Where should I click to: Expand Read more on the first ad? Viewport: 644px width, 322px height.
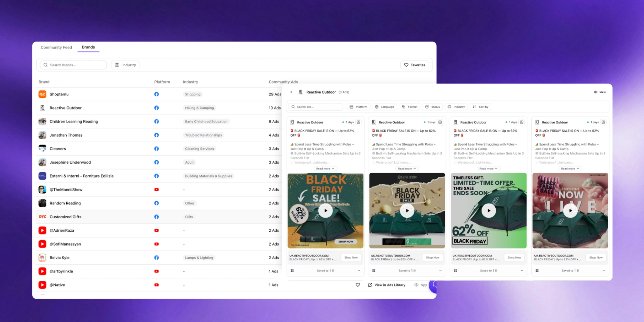325,169
